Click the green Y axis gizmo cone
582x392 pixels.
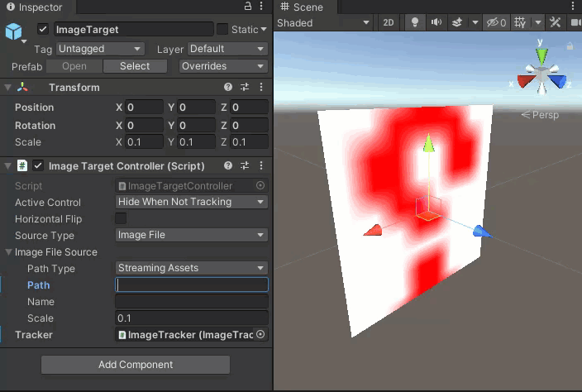(541, 55)
